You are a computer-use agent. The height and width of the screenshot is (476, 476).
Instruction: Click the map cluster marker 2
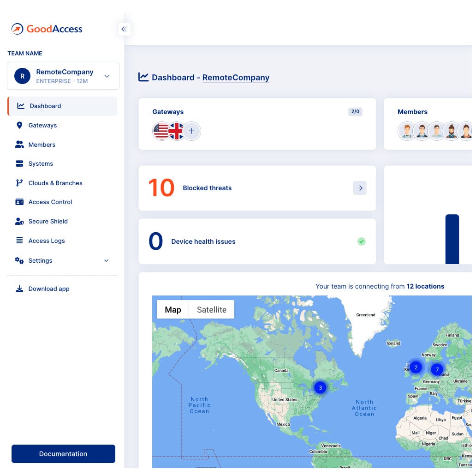416,368
